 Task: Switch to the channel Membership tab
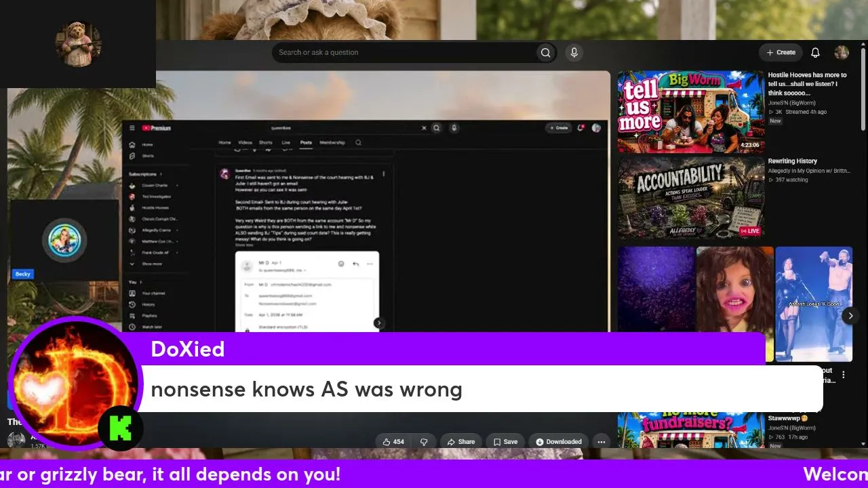pyautogui.click(x=332, y=142)
